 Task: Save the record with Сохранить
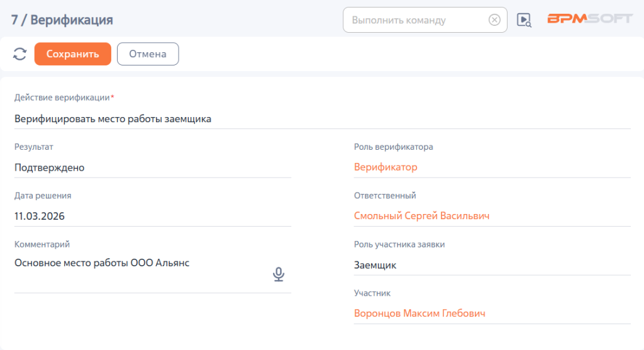[x=73, y=54]
